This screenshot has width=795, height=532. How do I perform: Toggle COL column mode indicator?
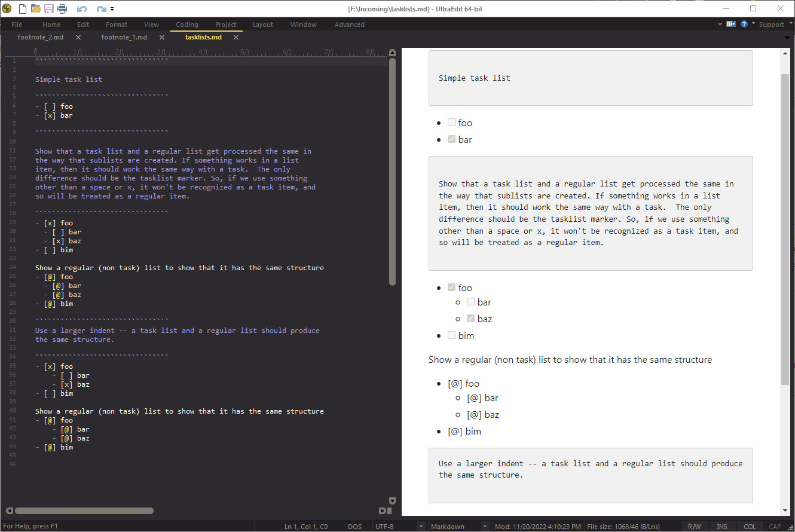[750, 527]
